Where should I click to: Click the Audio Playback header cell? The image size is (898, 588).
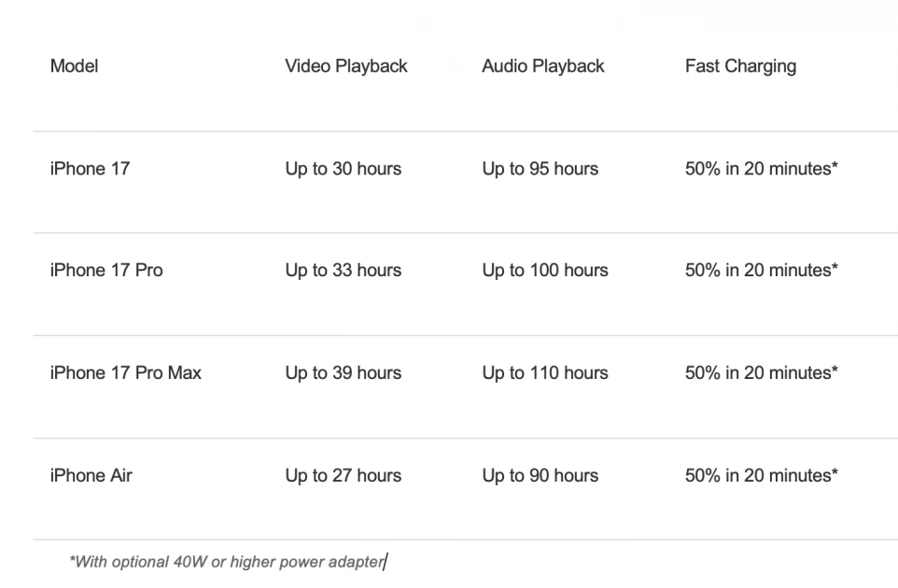click(x=543, y=66)
